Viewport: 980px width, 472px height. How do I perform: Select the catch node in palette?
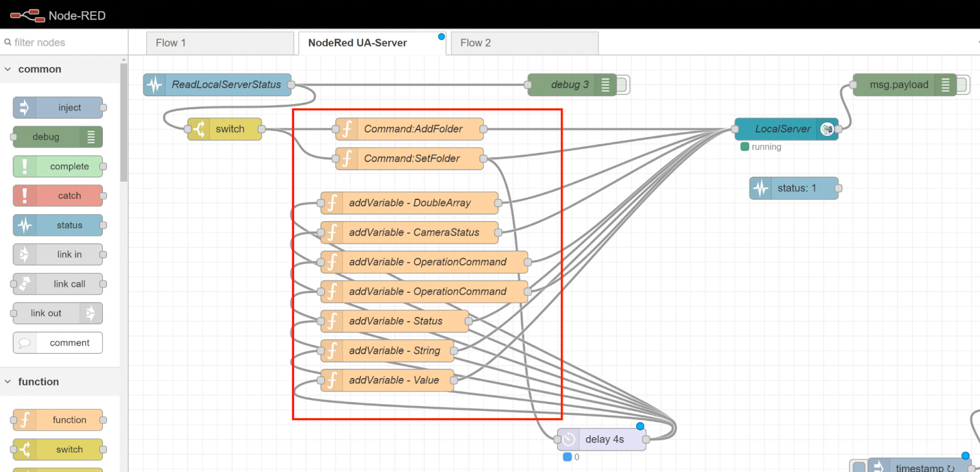point(58,196)
